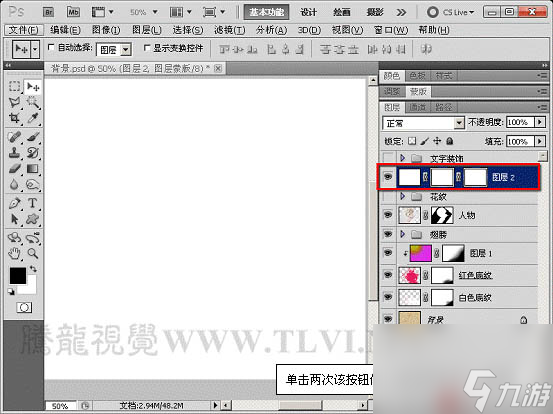This screenshot has width=553, height=414.
Task: Select the Dodge tool
Action: coord(33,184)
